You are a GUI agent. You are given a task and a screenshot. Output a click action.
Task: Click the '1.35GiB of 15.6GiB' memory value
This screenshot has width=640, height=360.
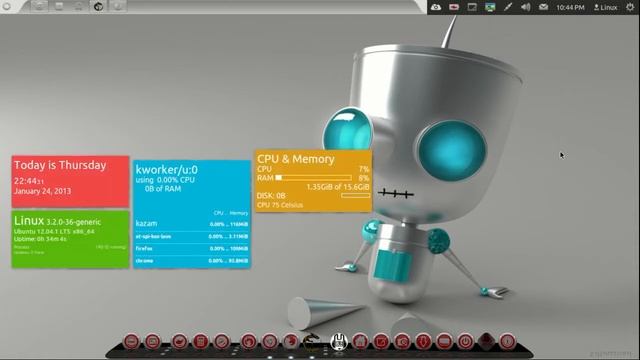[x=338, y=187]
